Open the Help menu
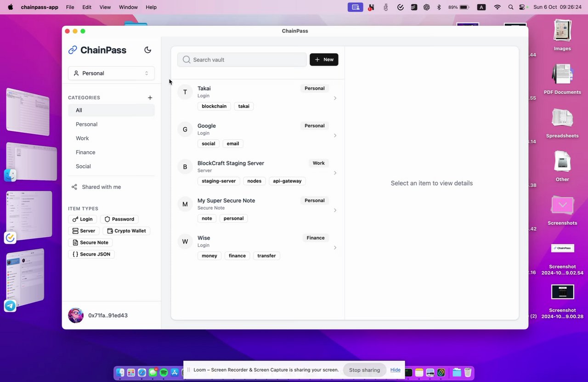The image size is (588, 382). click(151, 7)
